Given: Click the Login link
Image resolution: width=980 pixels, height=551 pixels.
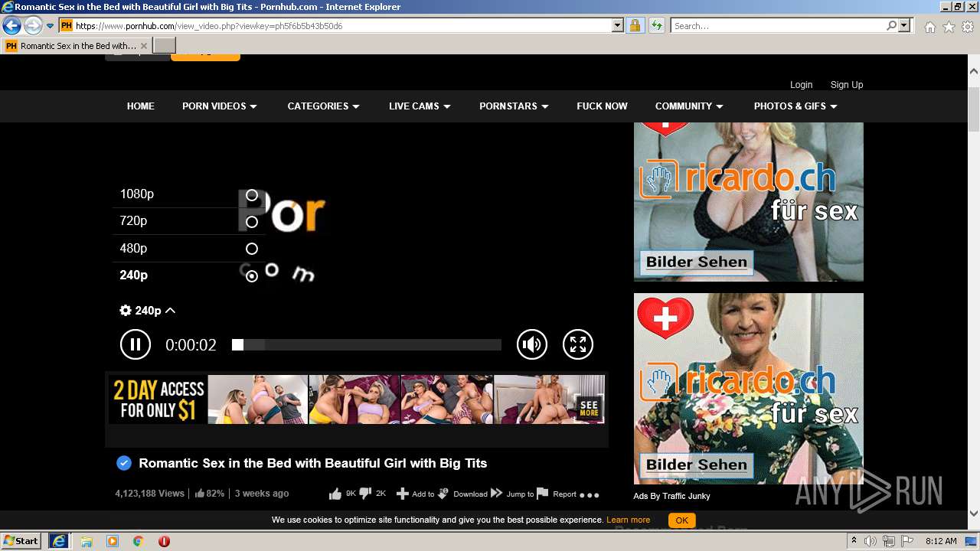Looking at the screenshot, I should (x=801, y=85).
